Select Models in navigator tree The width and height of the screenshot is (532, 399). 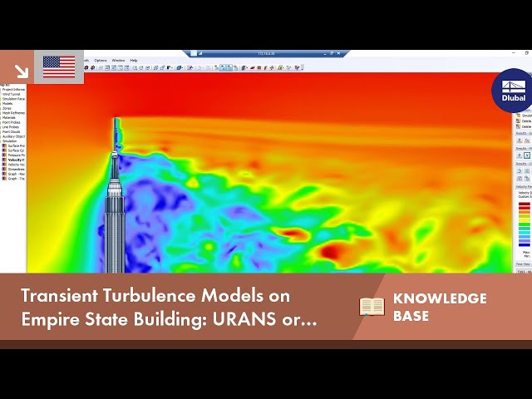pyautogui.click(x=7, y=103)
